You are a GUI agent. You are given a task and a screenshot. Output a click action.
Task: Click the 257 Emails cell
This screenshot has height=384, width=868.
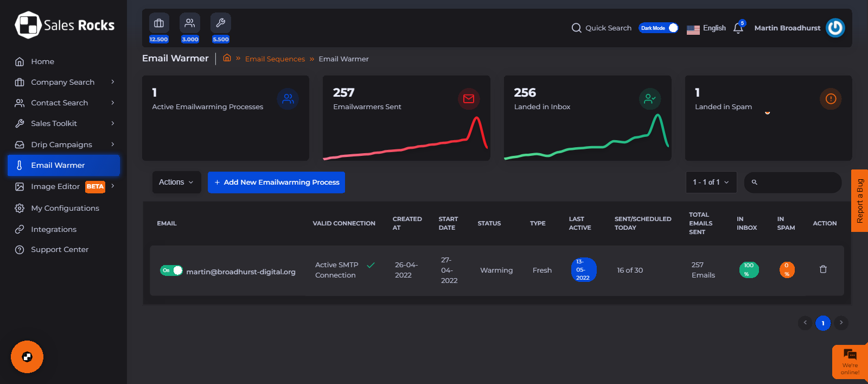pyautogui.click(x=703, y=270)
